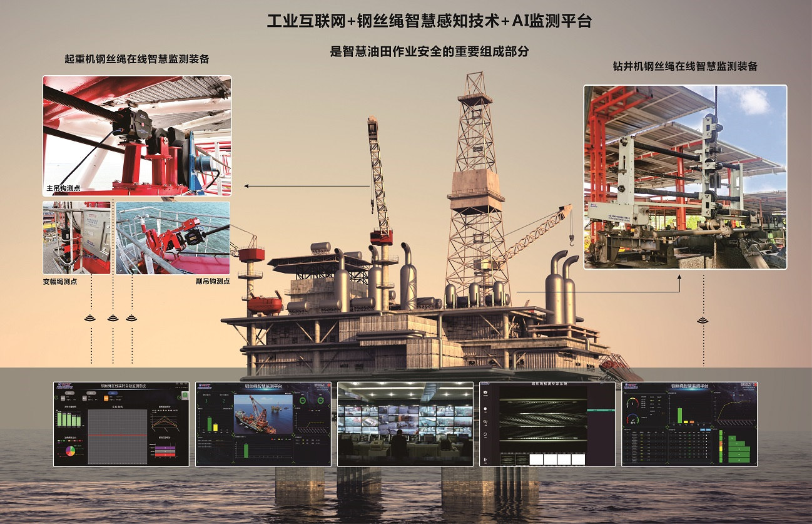Click the exit icon at sidebar bottom

[485, 461]
